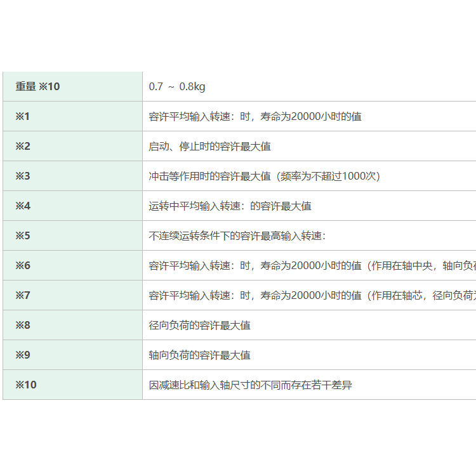The height and width of the screenshot is (476, 476).
Task: Select the 不连续运转条件下 description text
Action: click(x=237, y=235)
